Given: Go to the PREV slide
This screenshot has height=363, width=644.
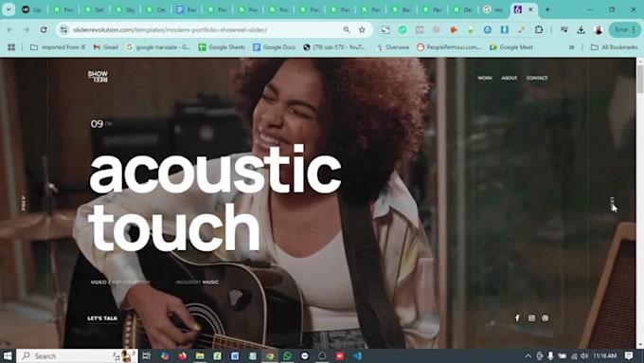Looking at the screenshot, I should tap(24, 203).
